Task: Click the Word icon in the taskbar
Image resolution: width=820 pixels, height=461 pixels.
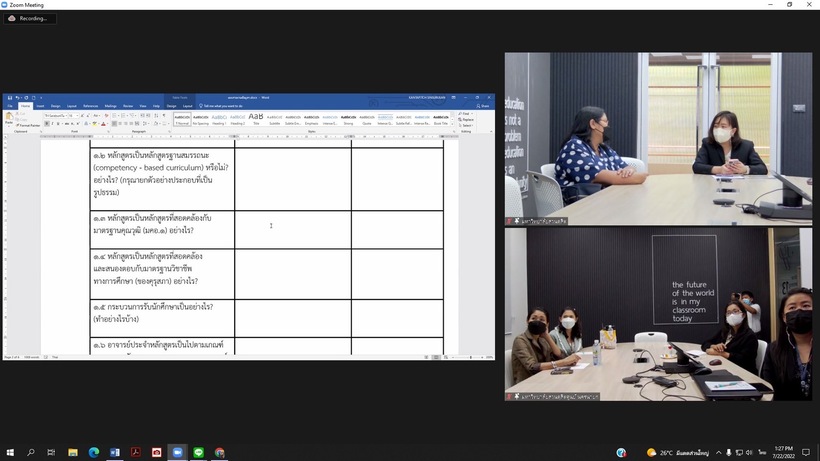Action: (x=115, y=452)
